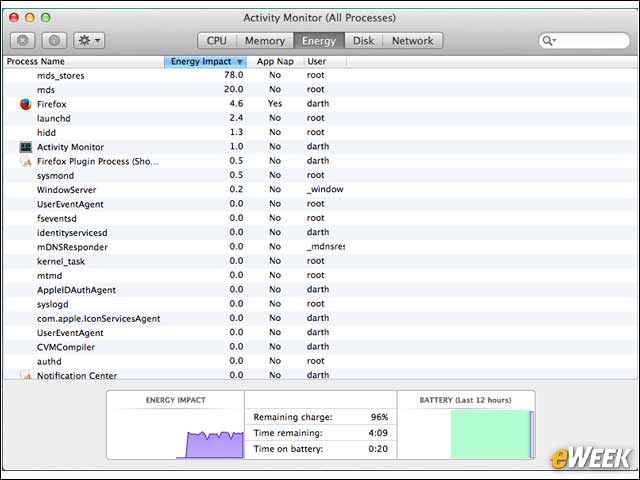The image size is (640, 480).
Task: Select the sysmond process row
Action: (x=320, y=176)
